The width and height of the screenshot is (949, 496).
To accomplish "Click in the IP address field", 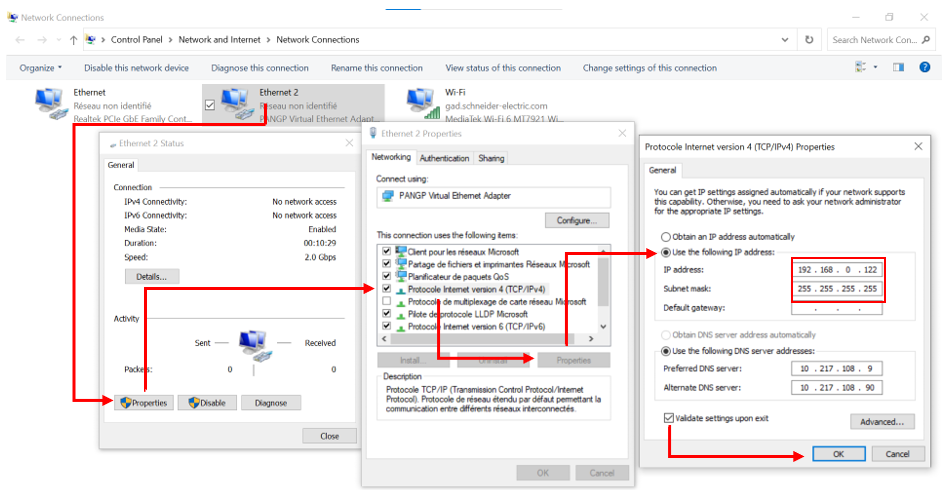I will pyautogui.click(x=837, y=270).
